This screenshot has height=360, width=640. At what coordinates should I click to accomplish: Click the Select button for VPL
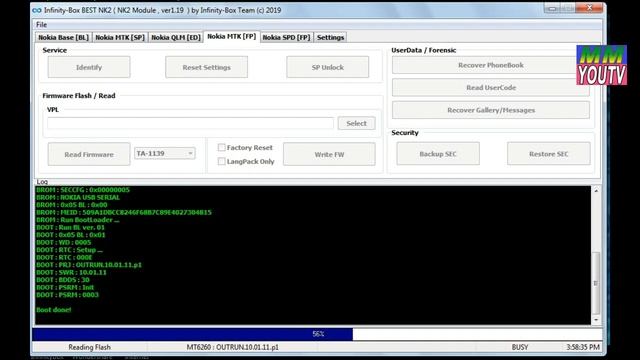(356, 123)
